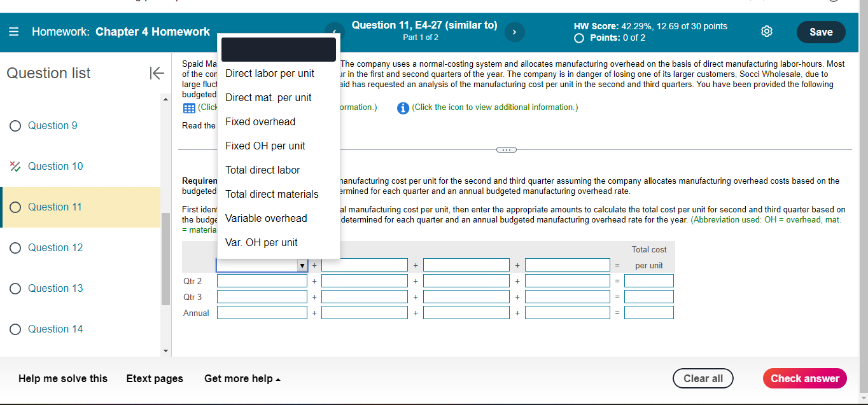This screenshot has height=405, width=868.
Task: Click the left arrow to view previous question
Action: tap(335, 31)
